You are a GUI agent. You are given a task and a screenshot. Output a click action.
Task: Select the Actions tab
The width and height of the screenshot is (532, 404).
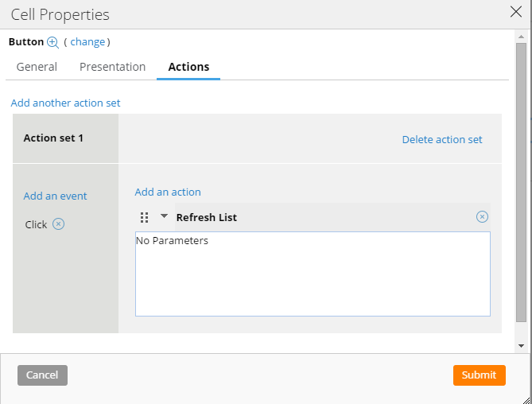pyautogui.click(x=188, y=67)
